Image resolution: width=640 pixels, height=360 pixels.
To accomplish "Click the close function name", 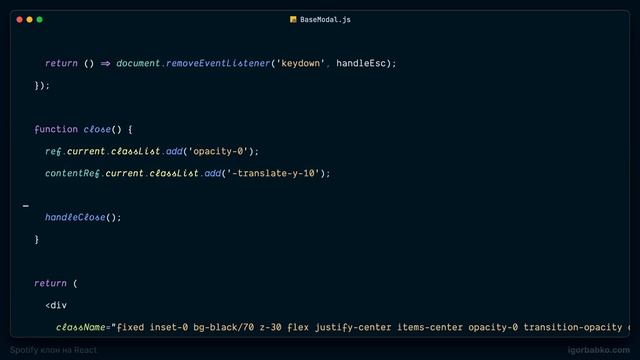I will (x=97, y=129).
